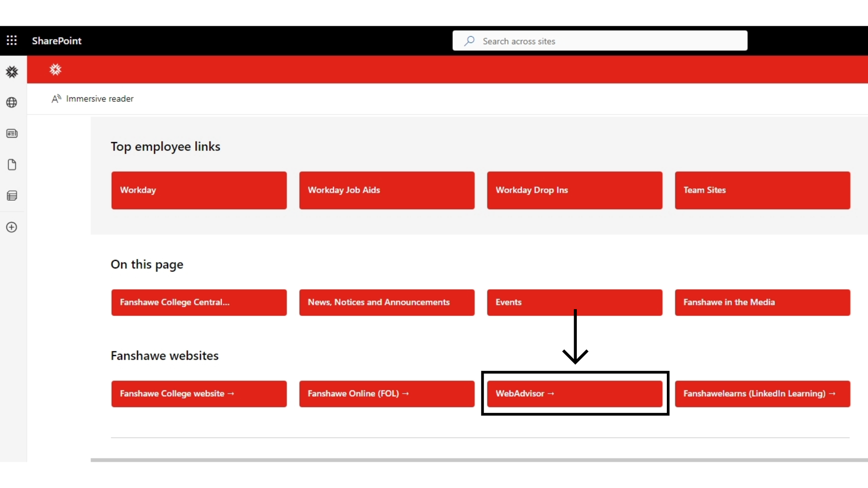Screen dimensions: 868x488
Task: Jump to Fanshawe in the Media
Action: tap(763, 302)
